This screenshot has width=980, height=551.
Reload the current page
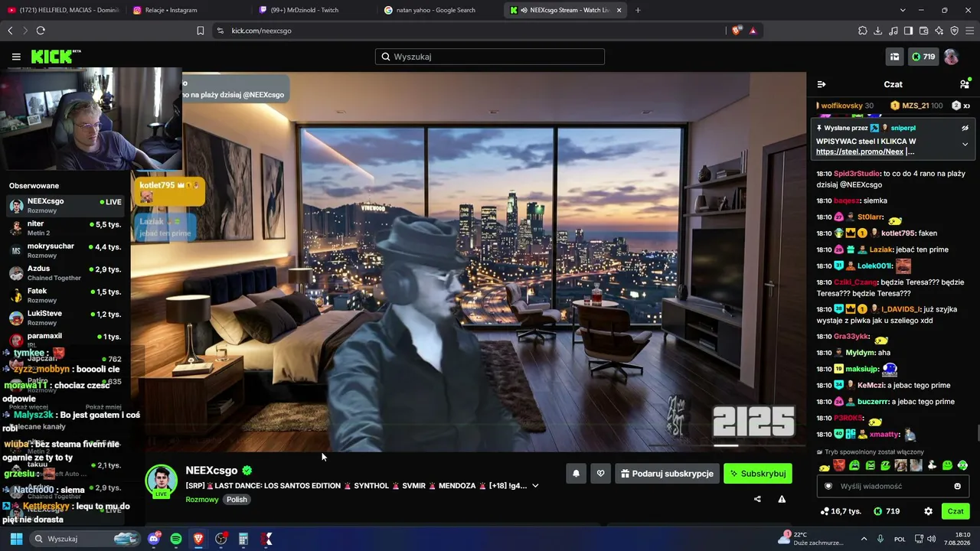point(41,31)
